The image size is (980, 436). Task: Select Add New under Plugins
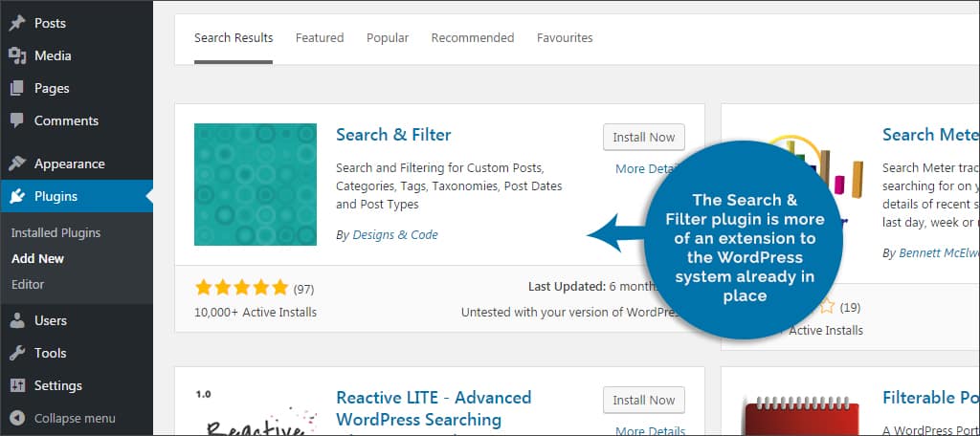(37, 258)
